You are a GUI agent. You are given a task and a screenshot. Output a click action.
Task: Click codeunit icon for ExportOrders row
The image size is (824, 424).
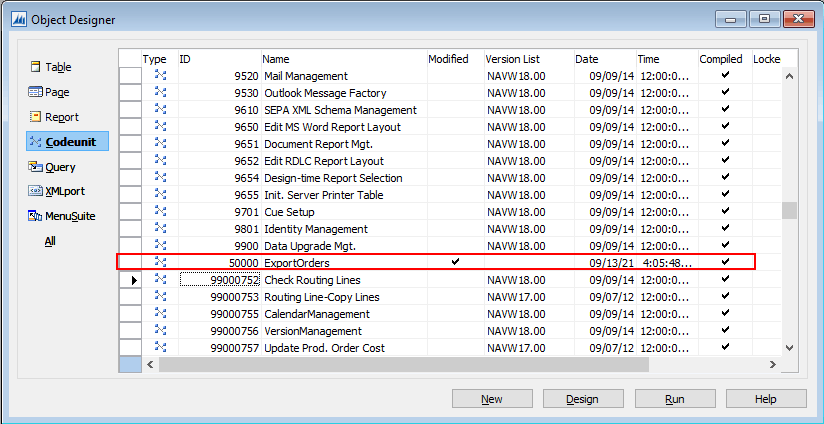click(159, 262)
